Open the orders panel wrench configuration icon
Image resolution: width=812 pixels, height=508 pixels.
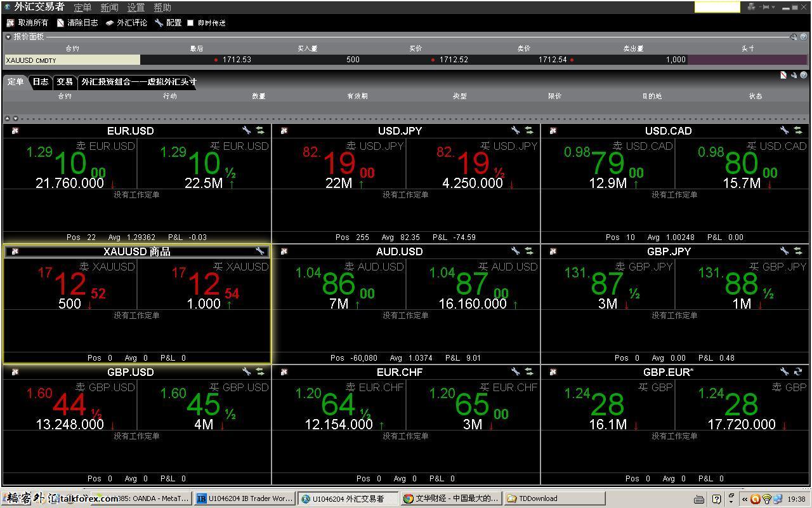pyautogui.click(x=794, y=75)
